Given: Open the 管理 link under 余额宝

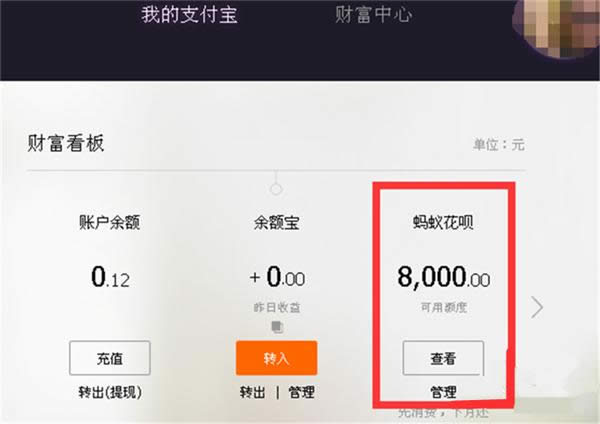Looking at the screenshot, I should (301, 392).
